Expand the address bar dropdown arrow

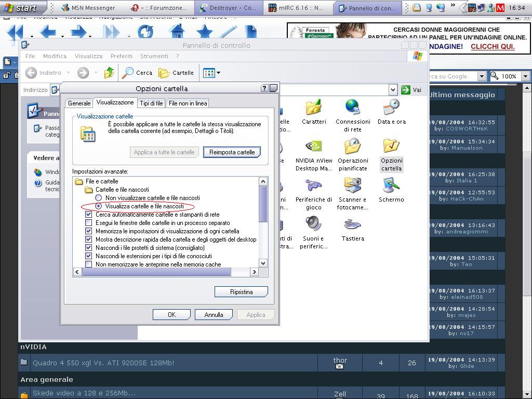click(393, 90)
